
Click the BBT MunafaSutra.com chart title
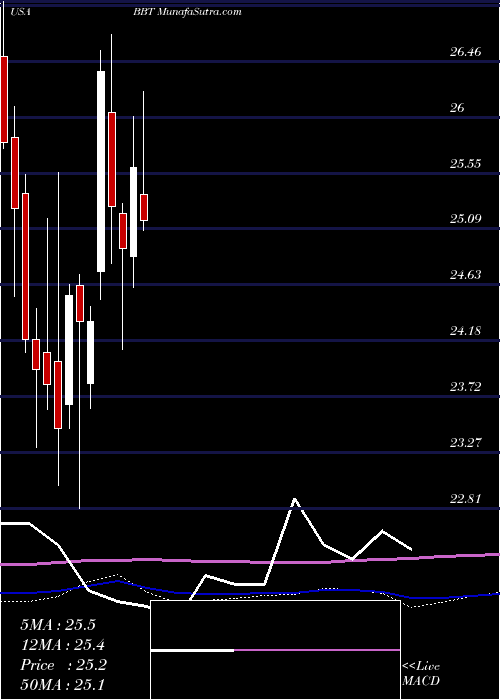click(187, 12)
